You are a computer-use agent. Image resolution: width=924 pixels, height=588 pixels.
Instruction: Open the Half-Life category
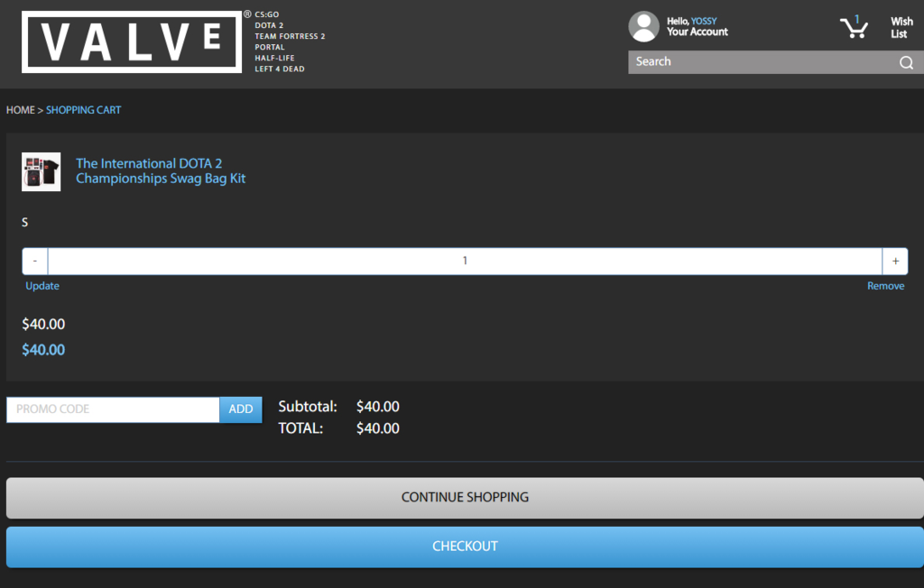click(x=274, y=58)
